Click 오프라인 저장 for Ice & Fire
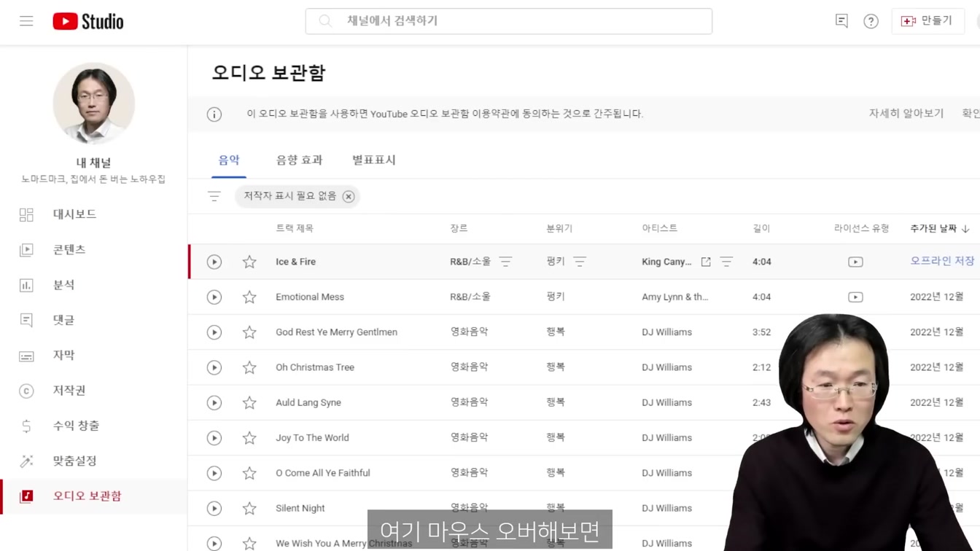The height and width of the screenshot is (551, 980). [942, 261]
